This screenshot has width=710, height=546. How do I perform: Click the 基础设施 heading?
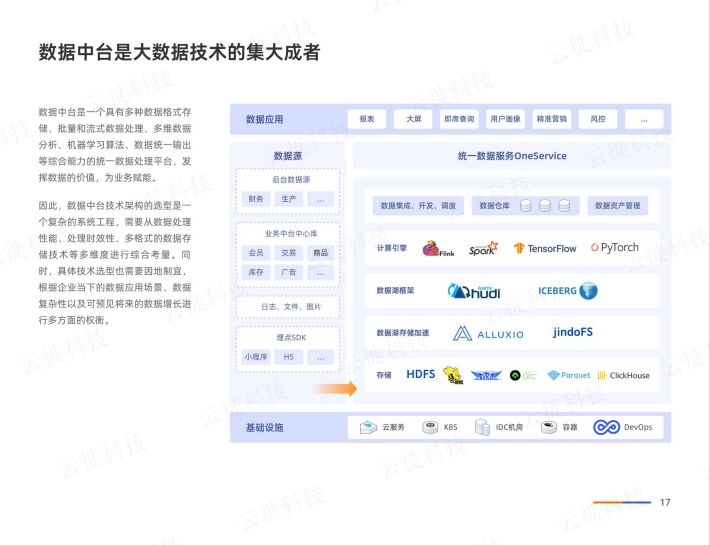click(x=264, y=427)
